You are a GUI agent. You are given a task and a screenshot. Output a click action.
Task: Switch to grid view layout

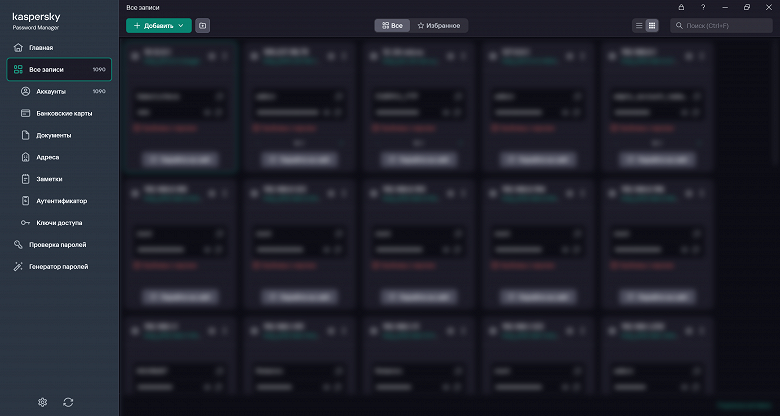652,25
